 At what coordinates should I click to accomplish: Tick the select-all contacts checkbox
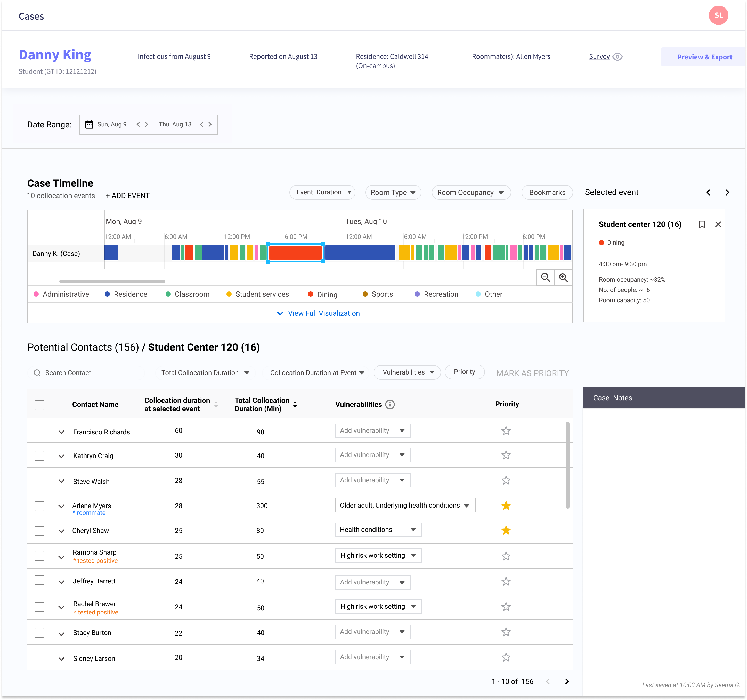pyautogui.click(x=39, y=405)
